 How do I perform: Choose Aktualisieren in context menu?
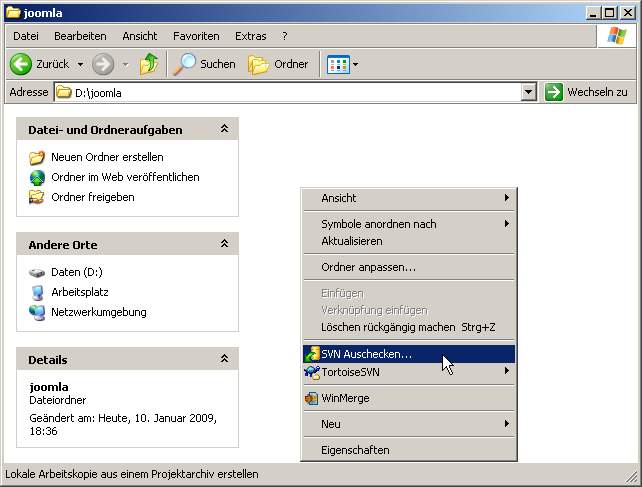409,241
